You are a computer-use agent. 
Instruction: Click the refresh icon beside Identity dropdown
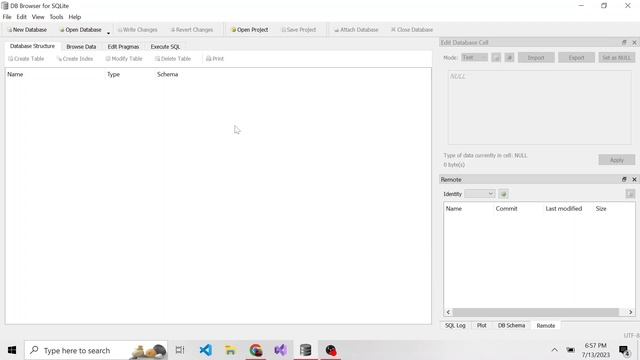pos(504,194)
